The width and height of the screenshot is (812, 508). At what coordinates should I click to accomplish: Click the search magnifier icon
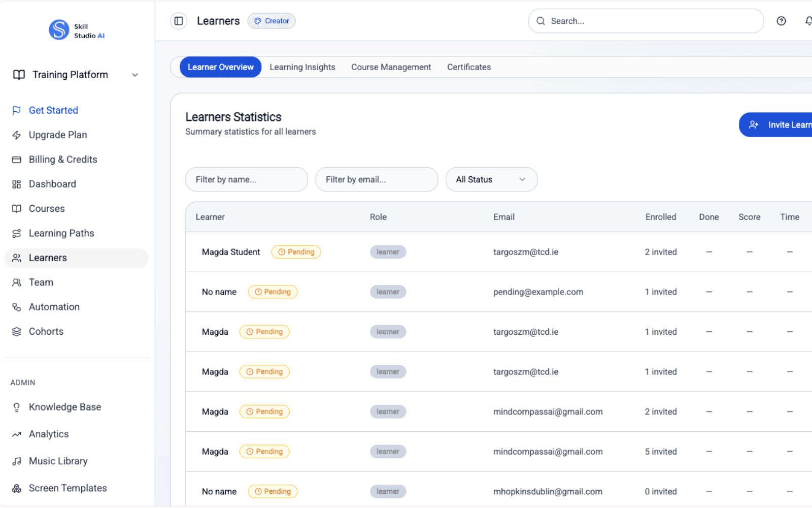pos(540,21)
